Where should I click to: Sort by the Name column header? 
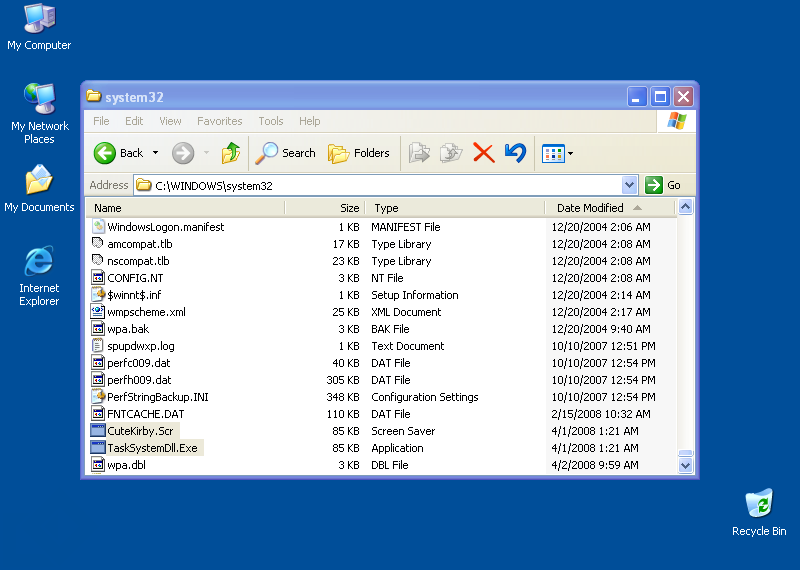coord(186,208)
